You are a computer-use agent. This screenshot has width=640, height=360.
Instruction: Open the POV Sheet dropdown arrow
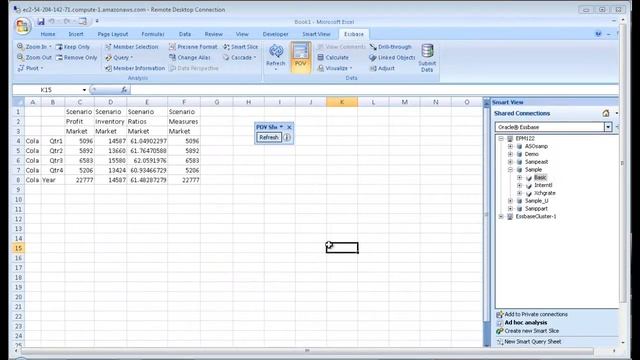pos(281,127)
